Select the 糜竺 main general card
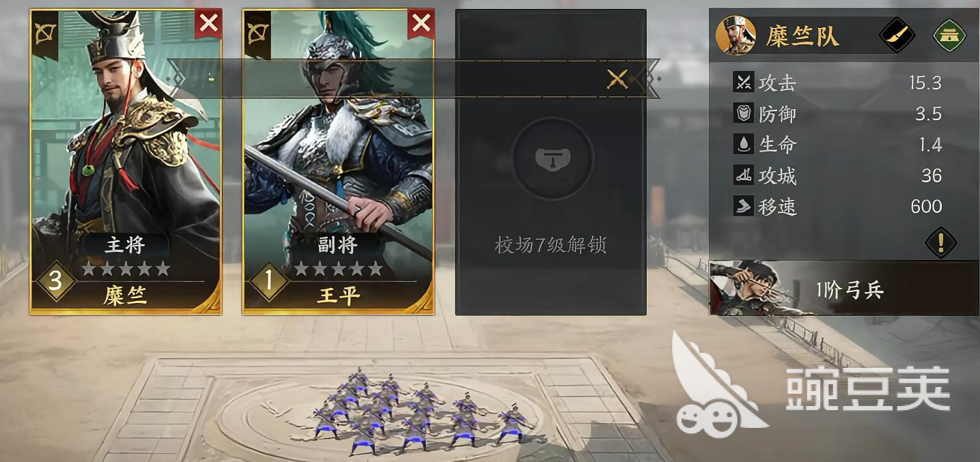 coord(126,162)
